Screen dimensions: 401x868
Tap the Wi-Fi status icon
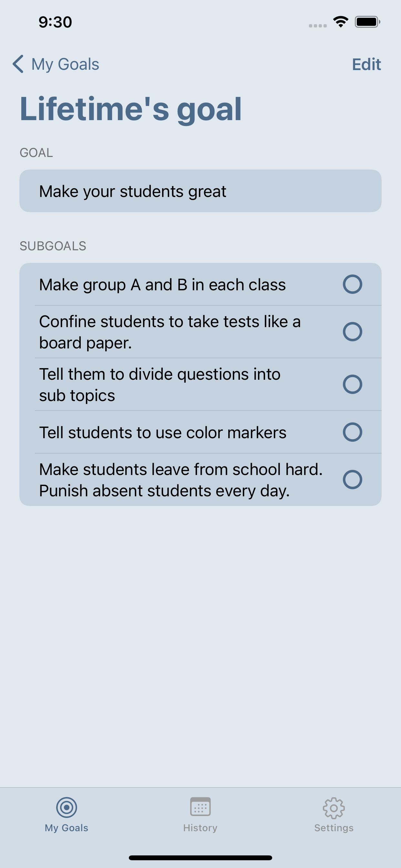pos(341,22)
